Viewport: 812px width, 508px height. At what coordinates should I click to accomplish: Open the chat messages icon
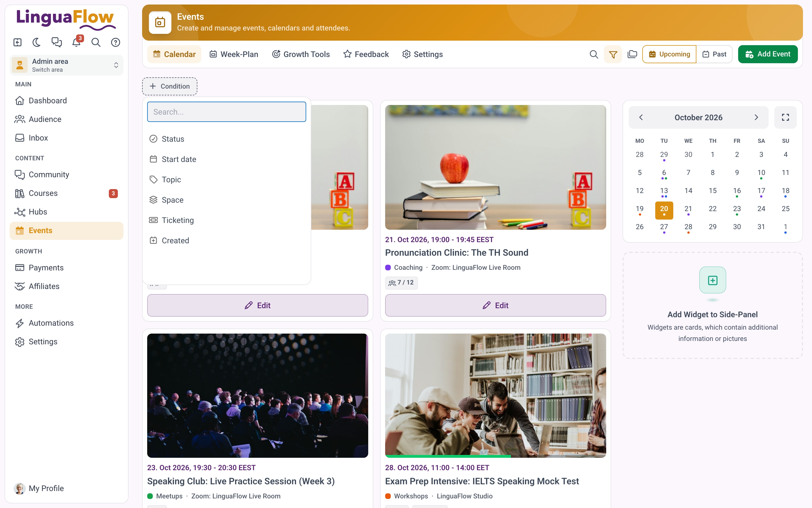pos(56,42)
